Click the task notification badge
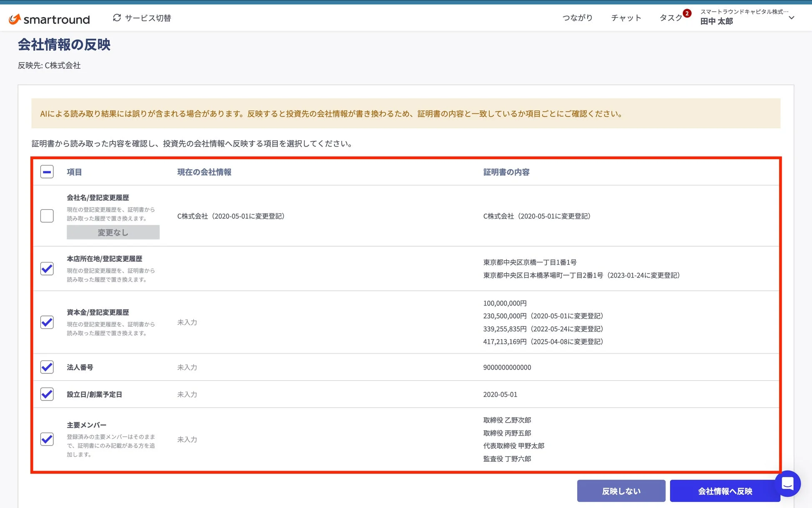Image resolution: width=812 pixels, height=508 pixels. pos(687,13)
